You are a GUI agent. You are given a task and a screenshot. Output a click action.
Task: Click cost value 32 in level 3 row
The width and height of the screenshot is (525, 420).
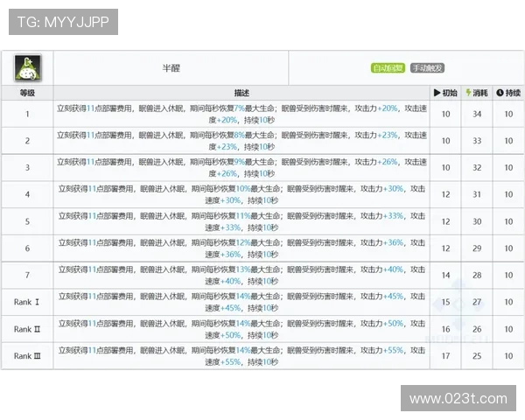(477, 167)
